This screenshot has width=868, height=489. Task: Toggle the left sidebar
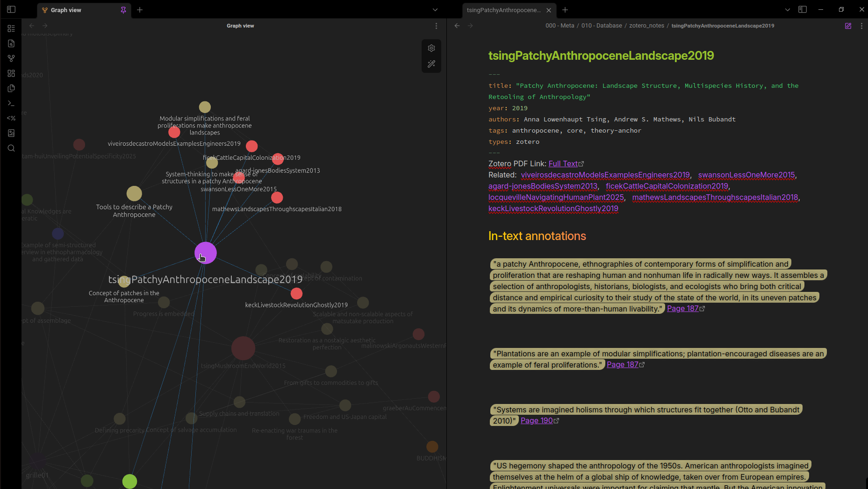(x=11, y=9)
